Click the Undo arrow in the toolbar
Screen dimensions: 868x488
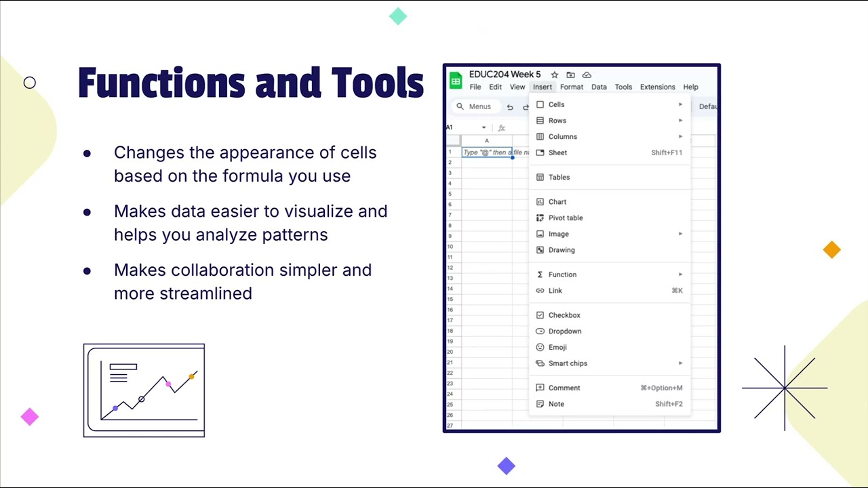click(510, 107)
